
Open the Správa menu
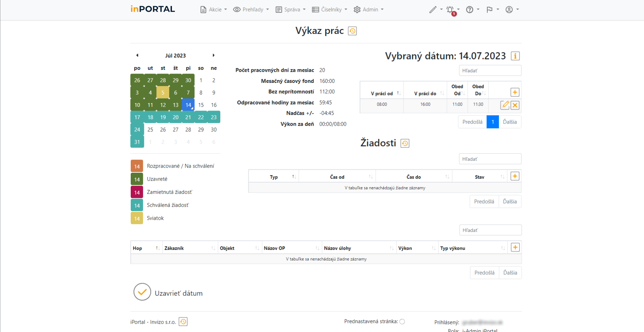[291, 10]
